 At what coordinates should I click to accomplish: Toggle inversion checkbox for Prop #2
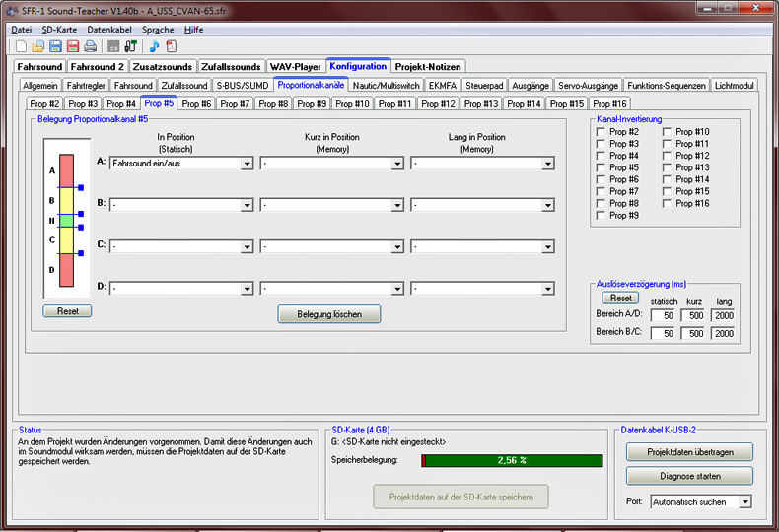coord(601,132)
